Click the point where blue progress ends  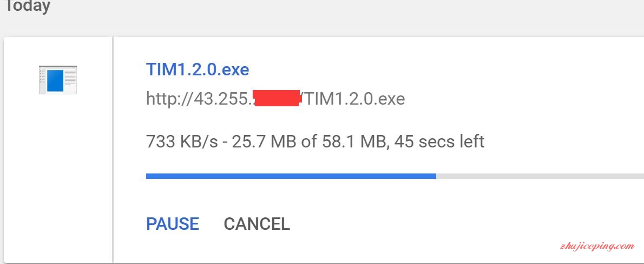tap(436, 176)
